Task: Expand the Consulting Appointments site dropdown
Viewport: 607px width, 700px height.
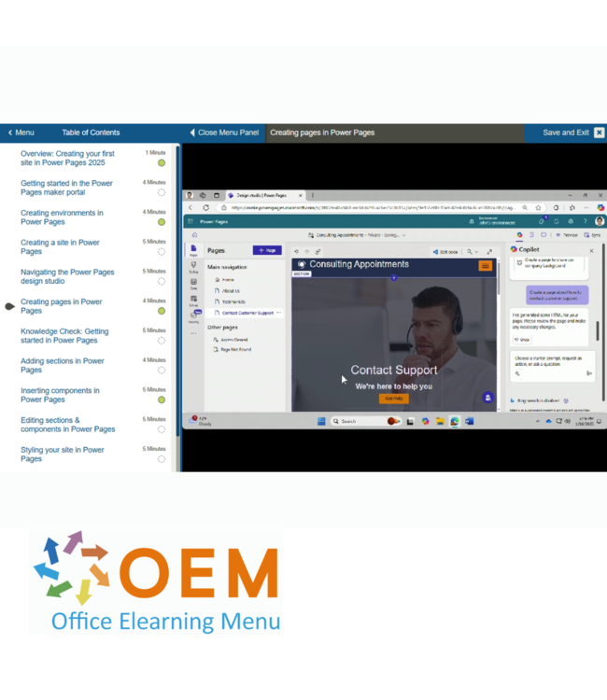Action: pyautogui.click(x=403, y=235)
